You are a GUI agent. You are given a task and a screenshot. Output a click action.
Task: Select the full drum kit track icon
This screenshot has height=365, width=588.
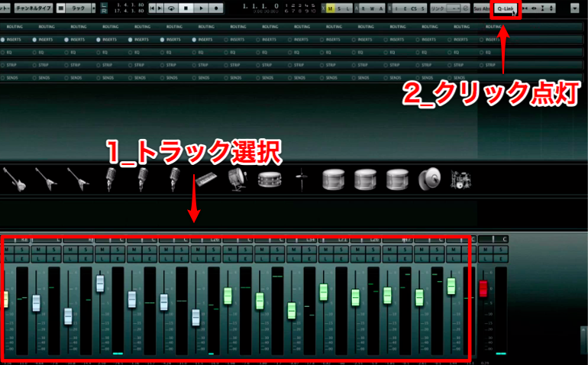(x=460, y=180)
